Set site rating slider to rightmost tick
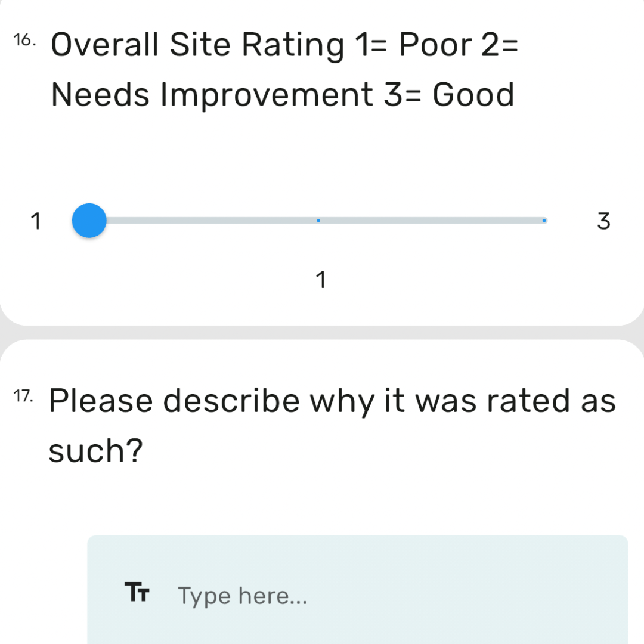644x644 pixels. tap(544, 221)
